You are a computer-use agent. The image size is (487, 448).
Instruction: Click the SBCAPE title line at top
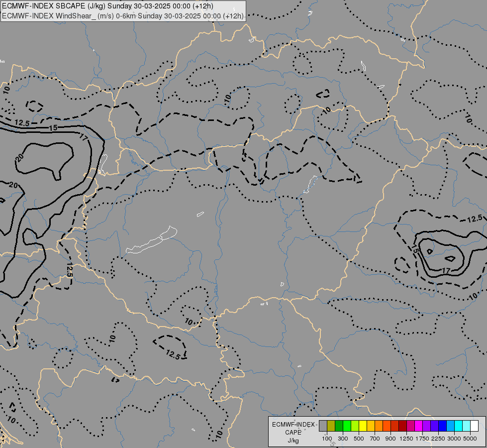click(x=107, y=6)
